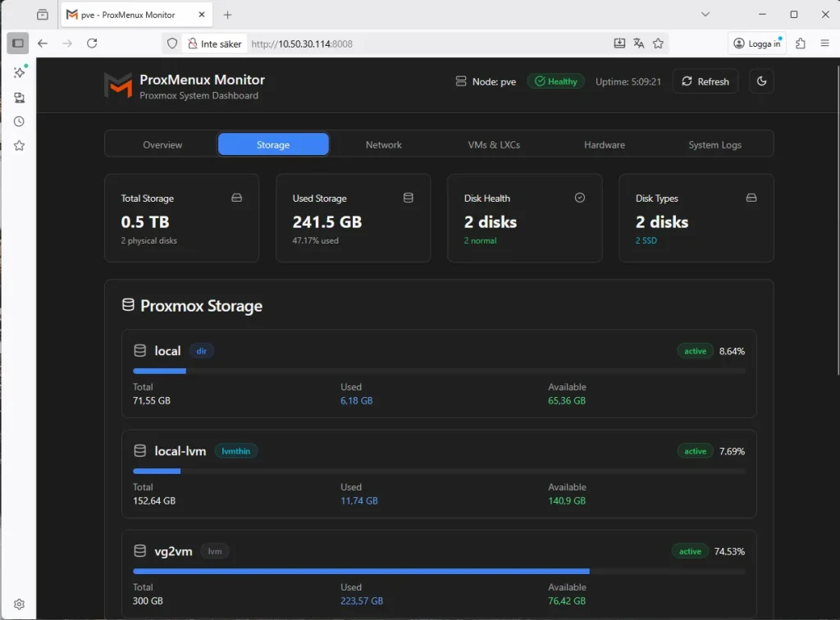Screen dimensions: 840x620
Task: Expand the list all tabs chevron
Action: point(705,15)
